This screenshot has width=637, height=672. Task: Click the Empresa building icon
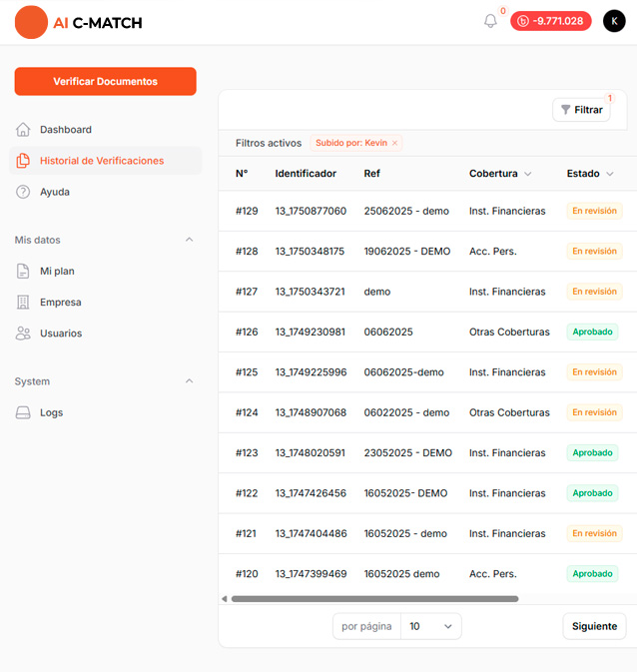point(23,303)
